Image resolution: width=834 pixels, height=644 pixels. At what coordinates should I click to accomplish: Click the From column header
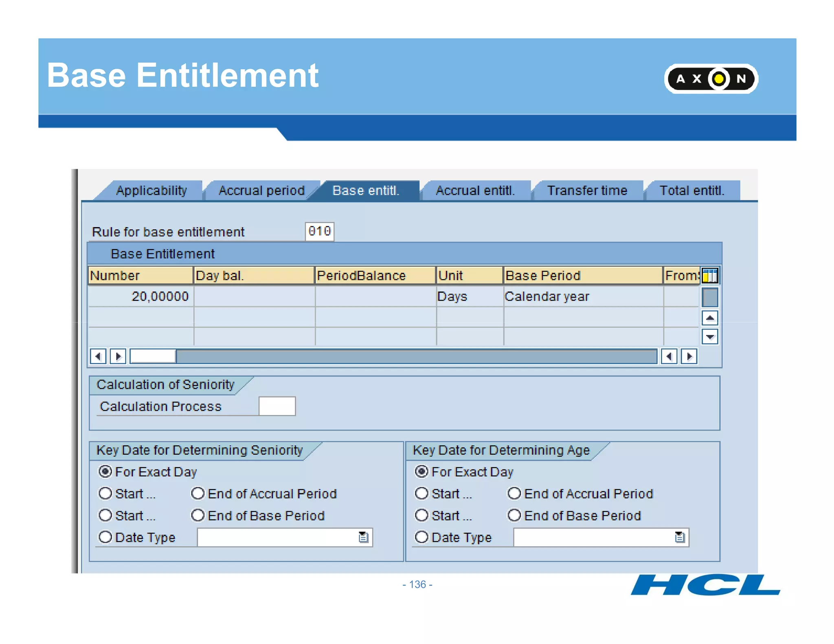pos(682,276)
